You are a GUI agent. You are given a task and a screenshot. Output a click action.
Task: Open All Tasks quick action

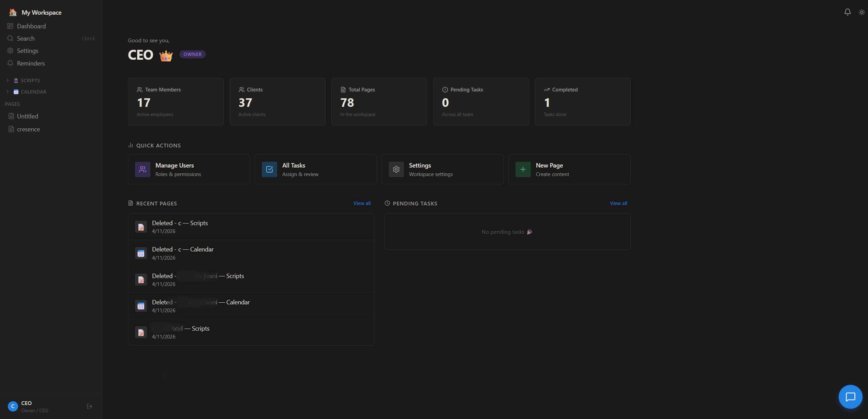click(316, 169)
